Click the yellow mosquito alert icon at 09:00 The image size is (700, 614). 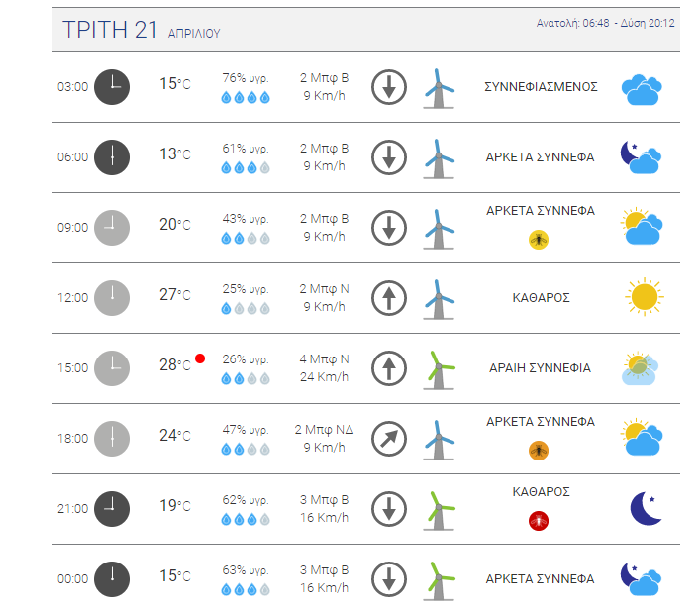539,240
